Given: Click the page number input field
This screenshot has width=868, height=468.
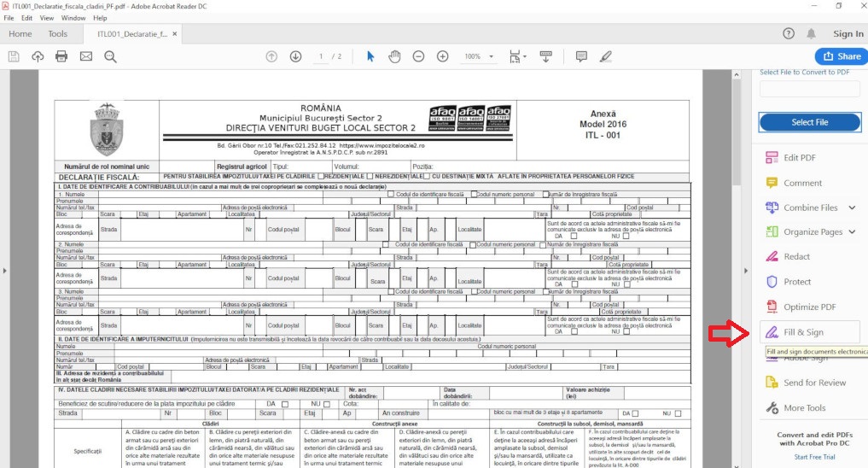Looking at the screenshot, I should [x=321, y=56].
